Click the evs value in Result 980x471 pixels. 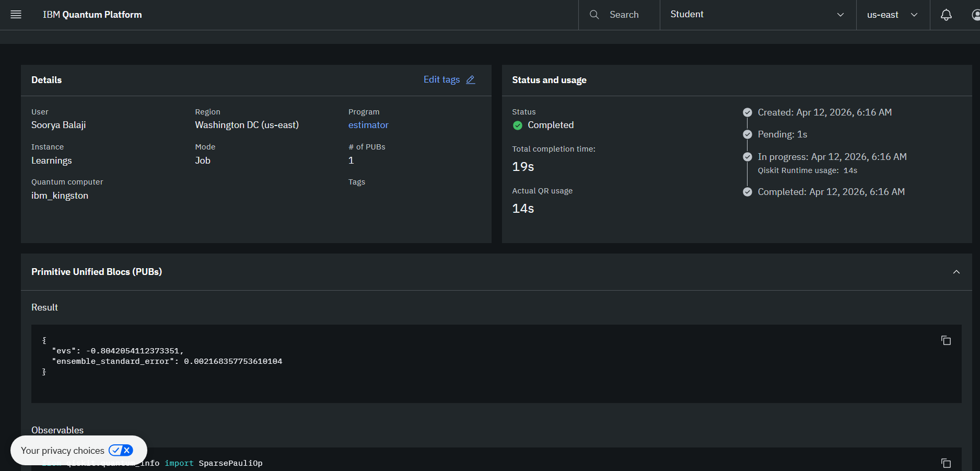click(133, 351)
